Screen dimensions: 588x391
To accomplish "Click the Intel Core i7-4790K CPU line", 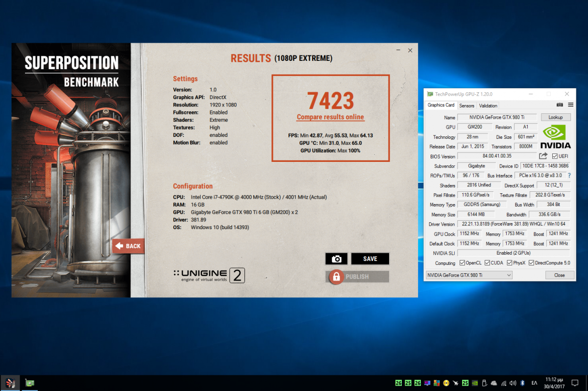I will (249, 197).
